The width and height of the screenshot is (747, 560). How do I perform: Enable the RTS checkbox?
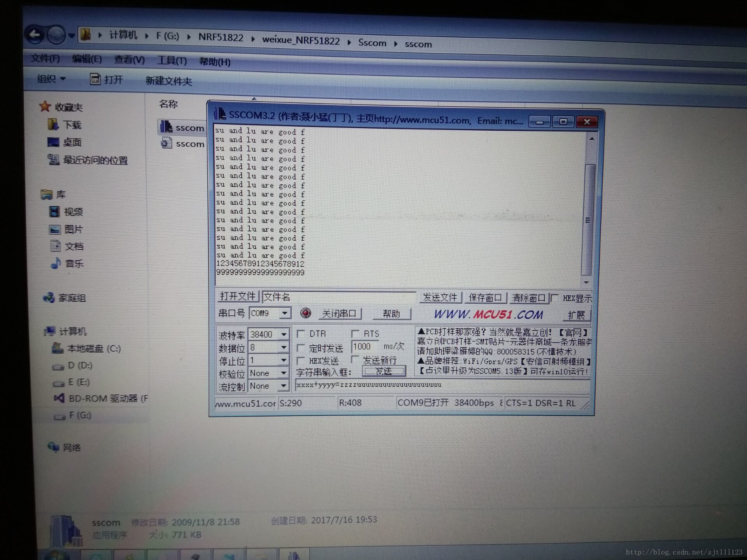click(x=355, y=333)
